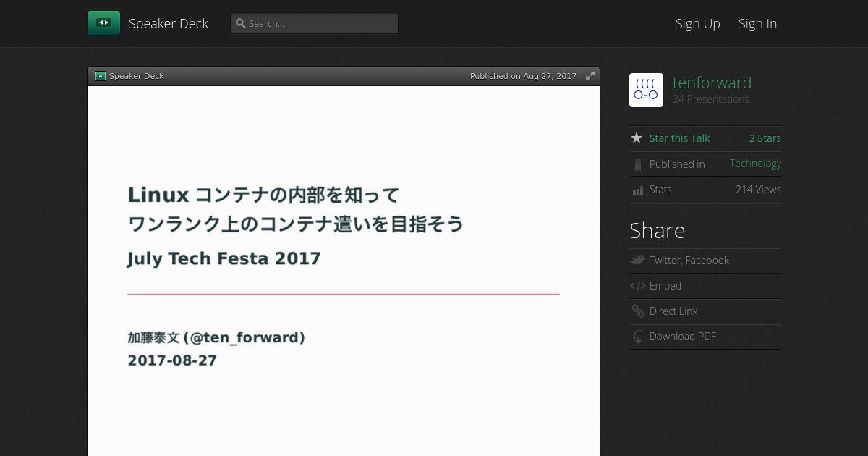Screen dimensions: 868x456
Task: Click the magnifying glass search icon
Action: (241, 23)
